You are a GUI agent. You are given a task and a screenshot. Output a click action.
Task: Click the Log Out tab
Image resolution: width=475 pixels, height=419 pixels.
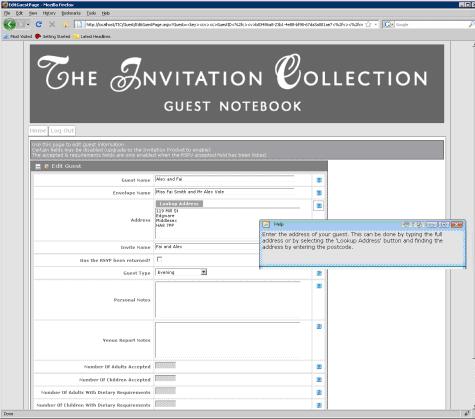click(x=62, y=131)
